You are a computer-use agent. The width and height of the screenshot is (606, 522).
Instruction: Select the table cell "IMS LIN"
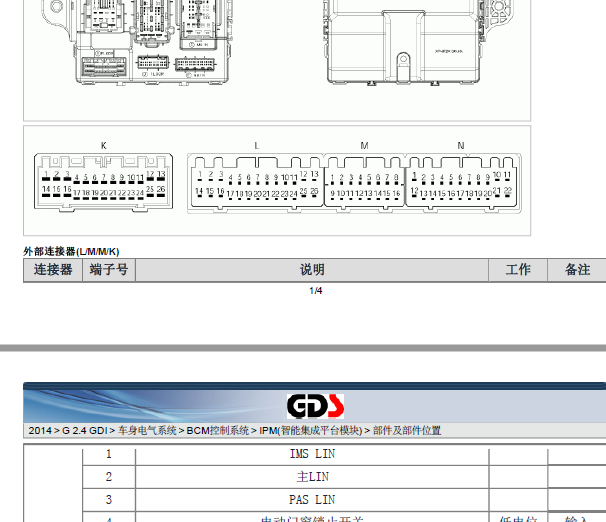(x=312, y=454)
